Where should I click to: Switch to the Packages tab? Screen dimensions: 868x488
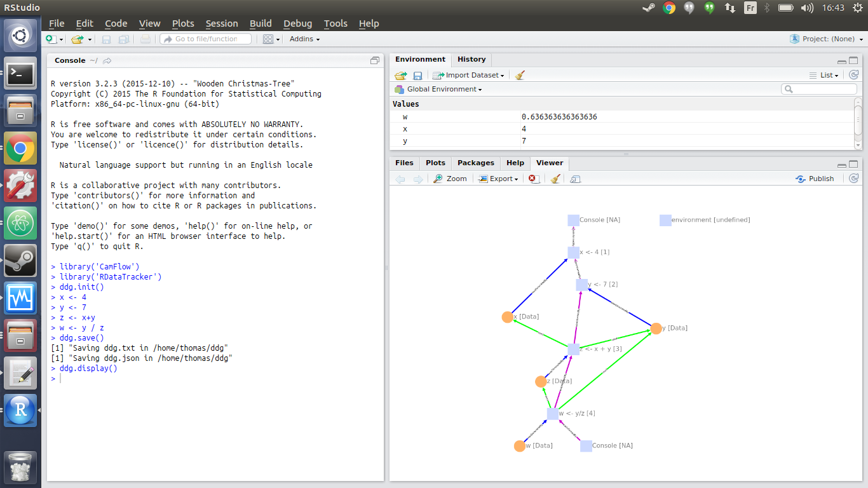(x=475, y=163)
